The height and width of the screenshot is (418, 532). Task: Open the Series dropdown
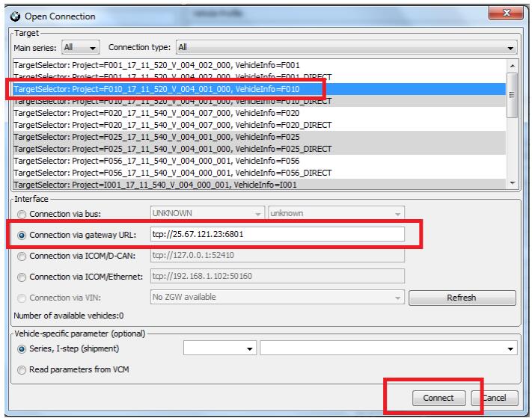(220, 348)
